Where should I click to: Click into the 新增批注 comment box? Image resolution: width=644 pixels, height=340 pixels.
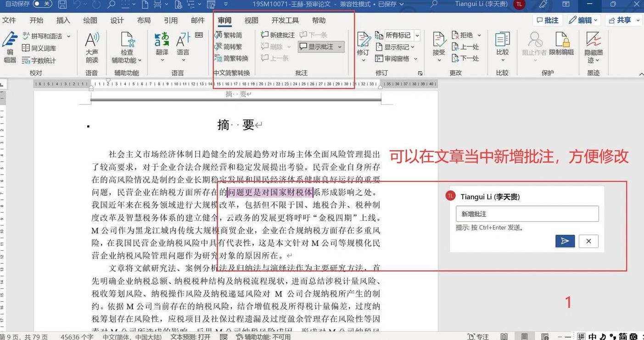click(x=527, y=214)
